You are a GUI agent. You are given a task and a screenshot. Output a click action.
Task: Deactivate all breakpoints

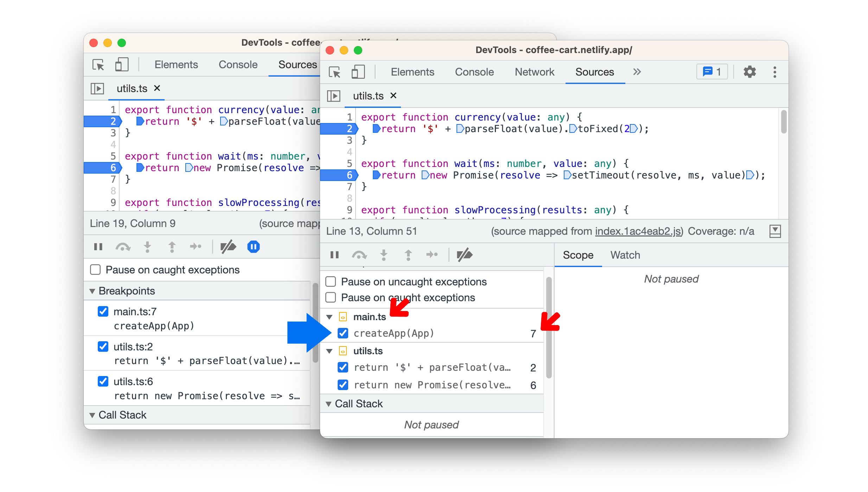(465, 255)
